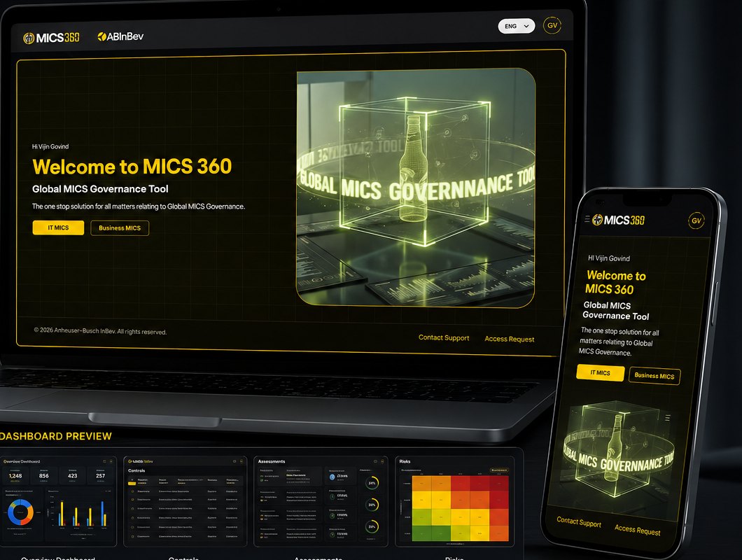Viewport: 742px width, 560px height.
Task: Click the "Welcome to MICS 360" heading on the laptop
Action: pyautogui.click(x=132, y=167)
